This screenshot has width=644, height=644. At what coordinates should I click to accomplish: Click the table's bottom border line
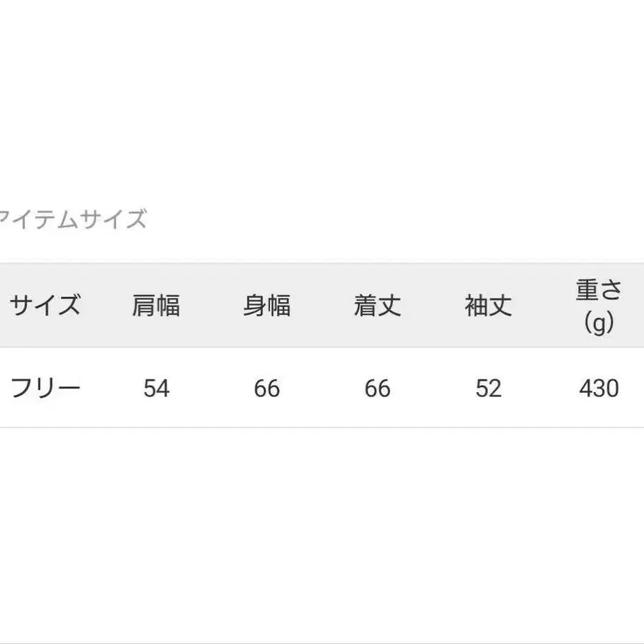[322, 428]
